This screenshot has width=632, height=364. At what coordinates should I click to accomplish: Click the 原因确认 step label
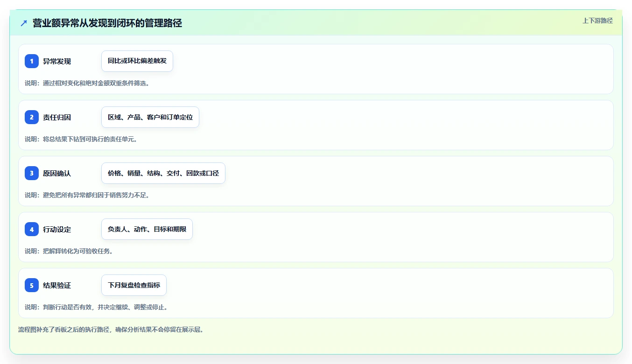[57, 174]
